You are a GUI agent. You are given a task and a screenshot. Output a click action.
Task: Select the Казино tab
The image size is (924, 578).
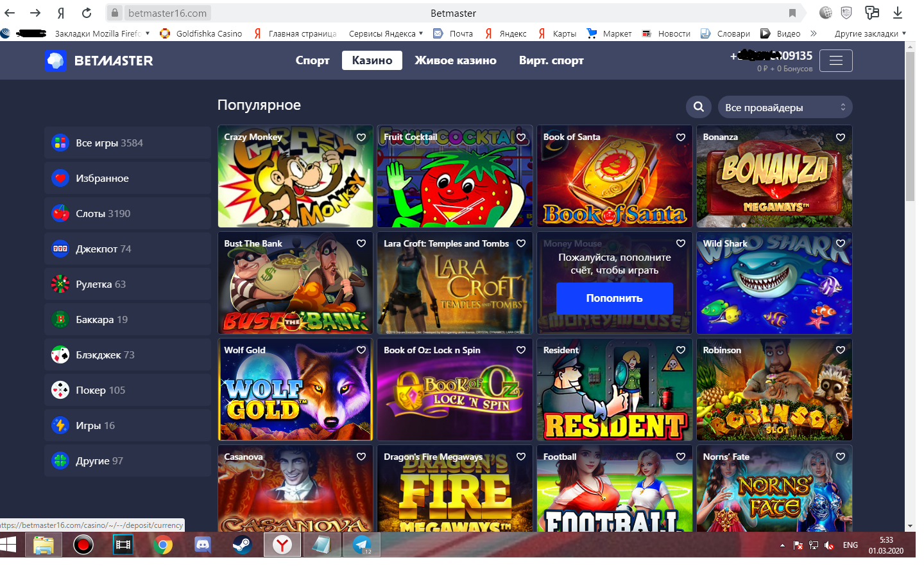(x=372, y=60)
